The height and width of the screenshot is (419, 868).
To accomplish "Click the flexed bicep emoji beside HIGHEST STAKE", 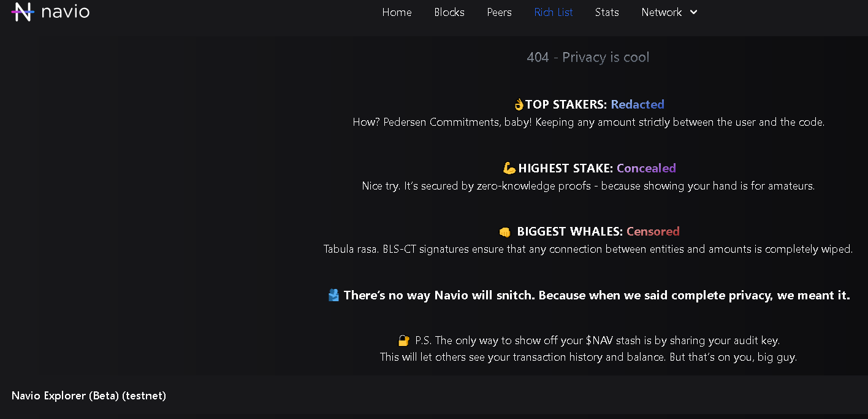I will tap(509, 168).
